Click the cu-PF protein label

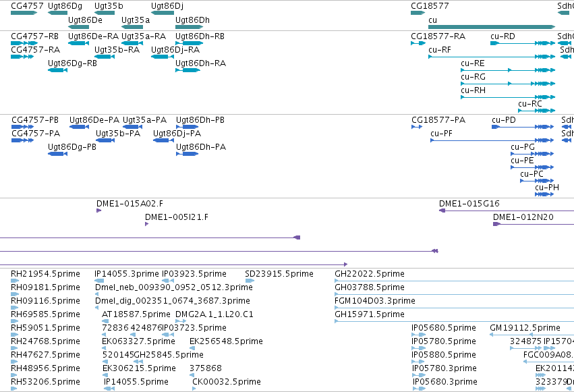click(442, 134)
